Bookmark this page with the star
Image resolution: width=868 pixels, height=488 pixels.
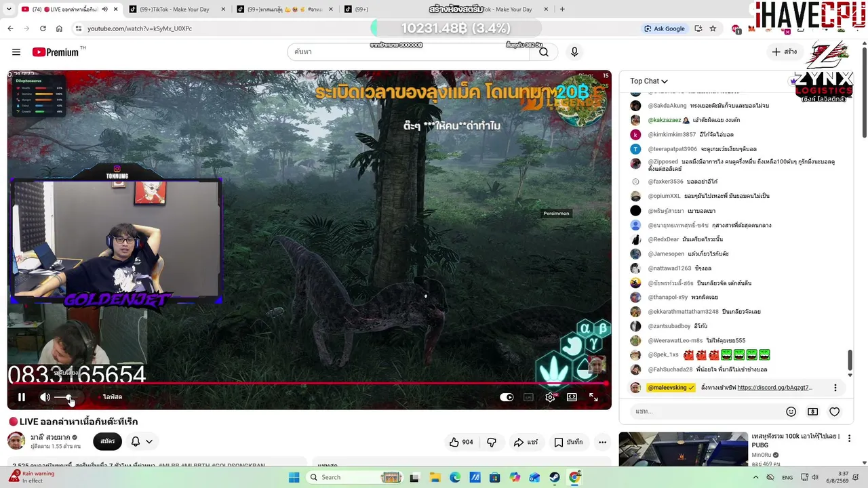click(x=713, y=28)
